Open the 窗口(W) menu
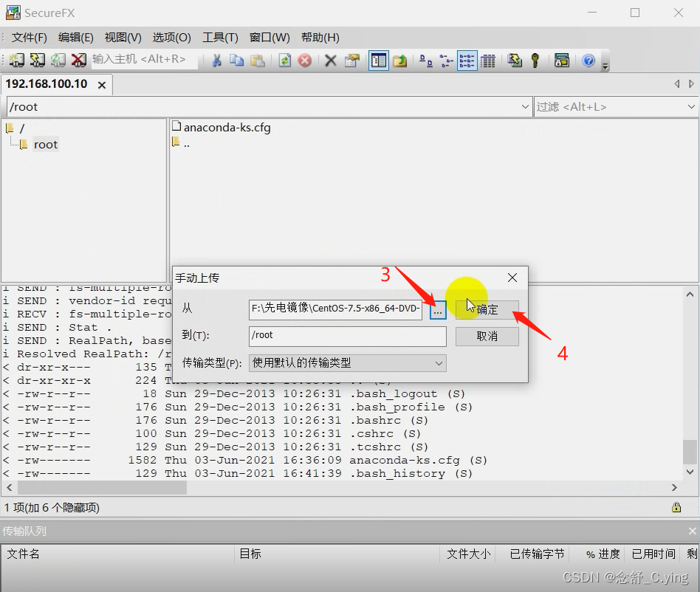Viewport: 700px width, 592px height. tap(270, 38)
